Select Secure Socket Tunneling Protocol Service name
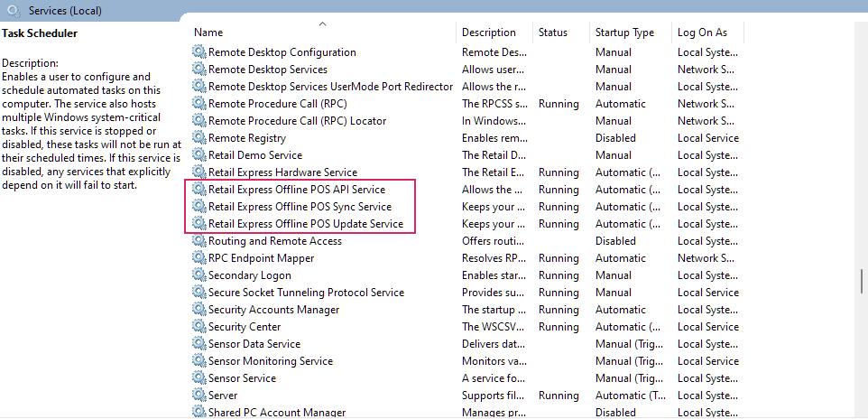Screen dimensions: 868x419 point(306,293)
